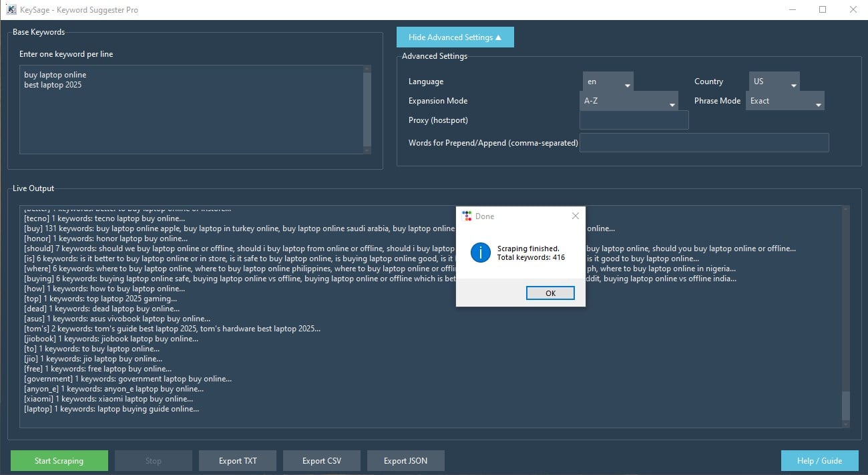Click the '[xiaomi] 1 keywords' output line
The image size is (868, 475).
click(x=108, y=399)
